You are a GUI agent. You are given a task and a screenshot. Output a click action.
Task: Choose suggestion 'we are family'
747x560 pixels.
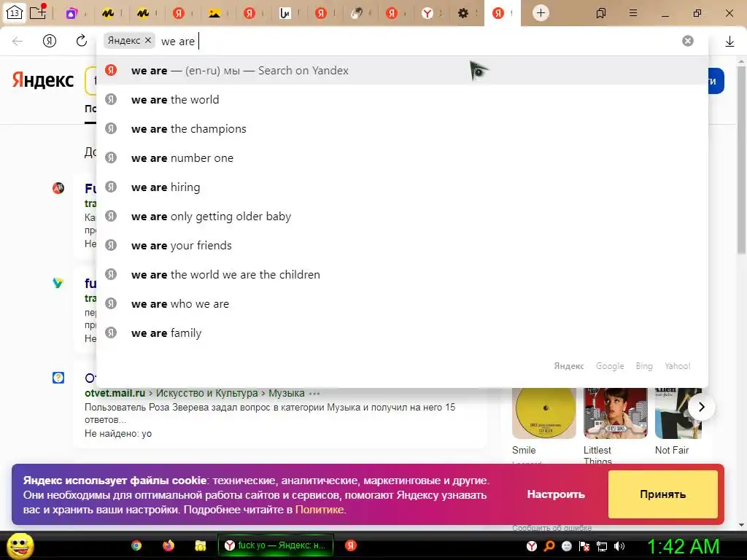[x=402, y=332]
